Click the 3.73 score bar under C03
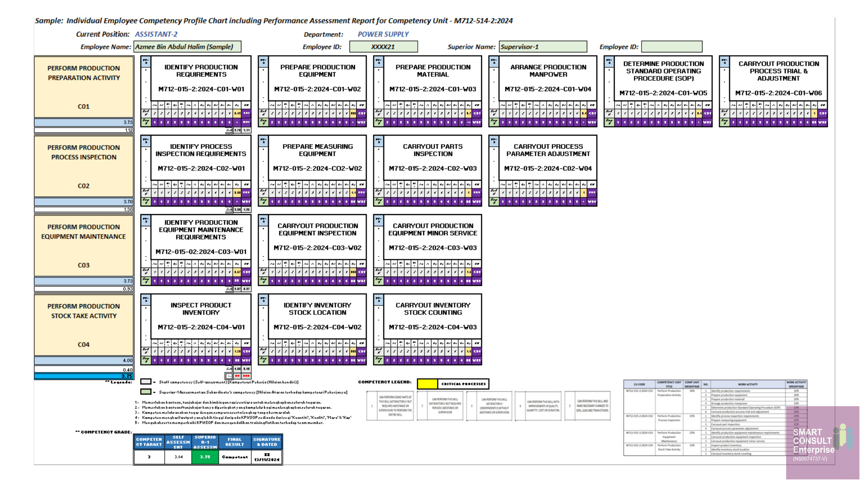The width and height of the screenshot is (868, 488). (x=84, y=281)
